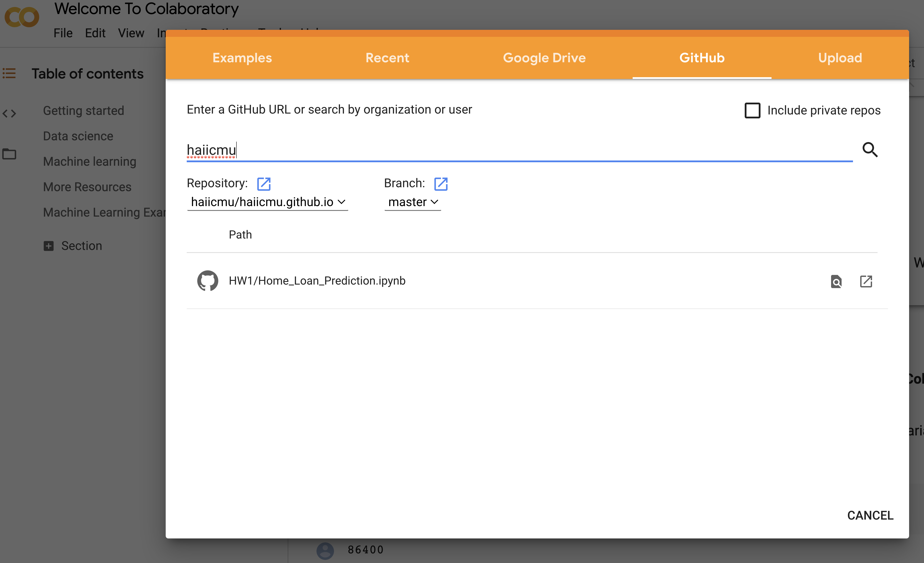The width and height of the screenshot is (924, 563).
Task: Open the Edit menu
Action: pos(95,33)
